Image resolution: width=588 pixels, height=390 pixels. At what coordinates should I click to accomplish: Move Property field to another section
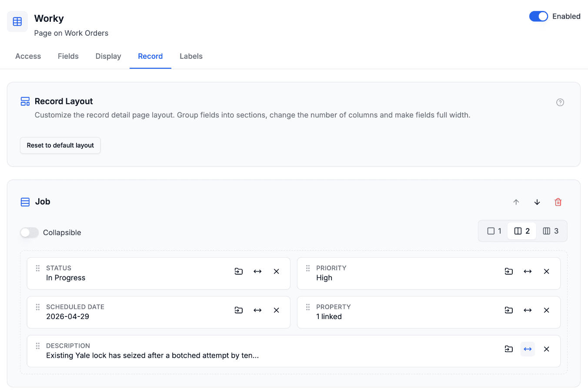click(x=509, y=310)
